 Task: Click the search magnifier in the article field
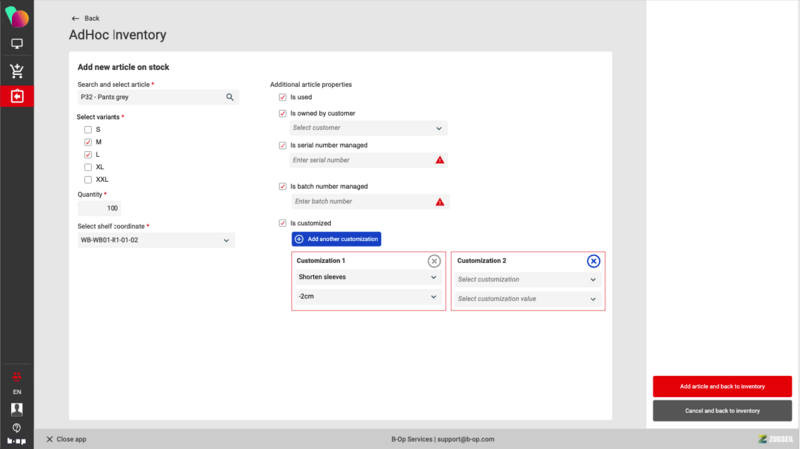230,97
